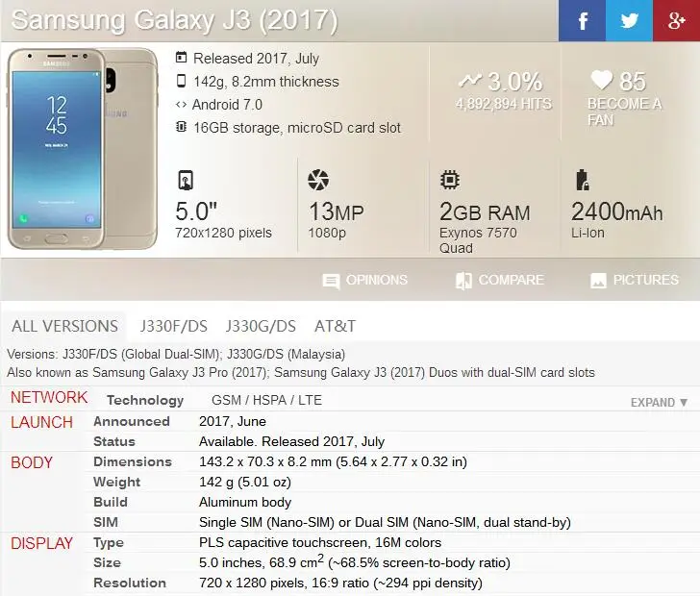700x596 pixels.
Task: Click the Announced spec label
Action: point(132,421)
